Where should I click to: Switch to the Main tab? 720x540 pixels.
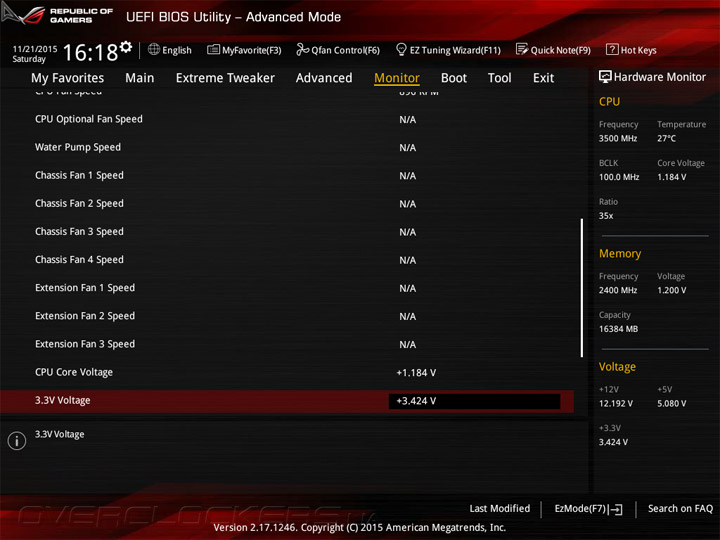(140, 78)
